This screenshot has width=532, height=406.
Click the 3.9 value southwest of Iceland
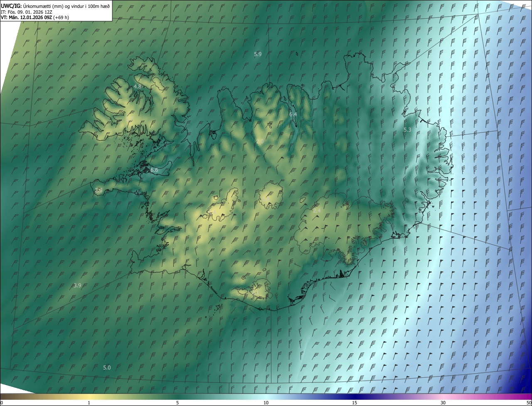77,285
